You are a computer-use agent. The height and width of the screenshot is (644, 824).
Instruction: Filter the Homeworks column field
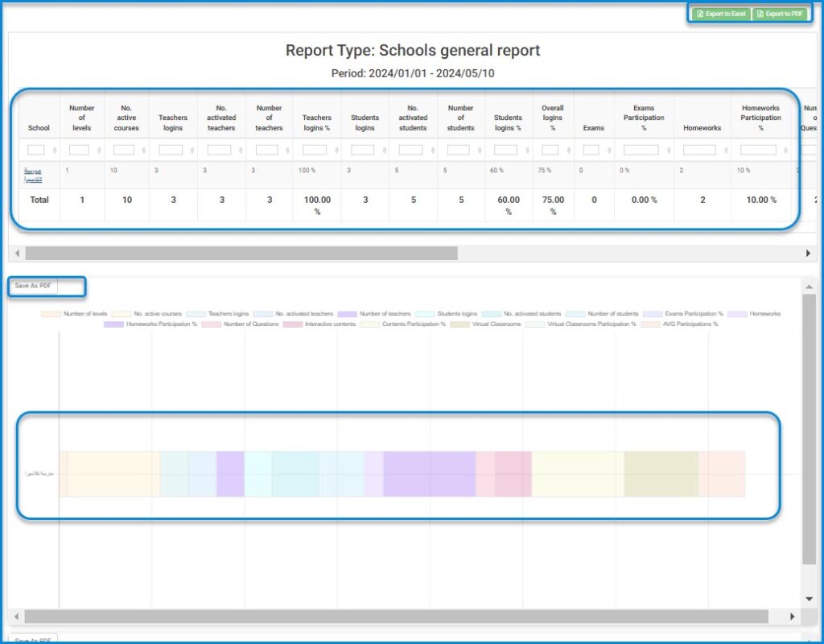pos(699,150)
